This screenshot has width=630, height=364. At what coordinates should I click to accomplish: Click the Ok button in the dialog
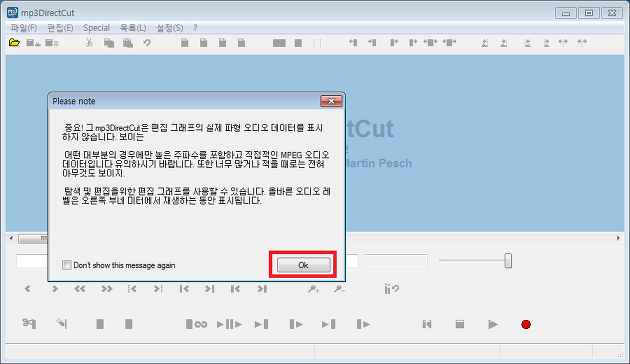(304, 265)
